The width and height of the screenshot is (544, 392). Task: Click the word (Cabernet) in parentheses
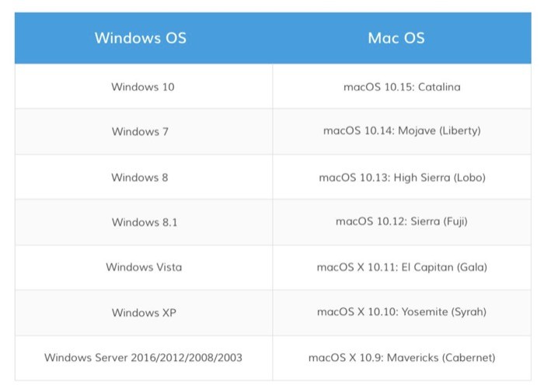[468, 358]
